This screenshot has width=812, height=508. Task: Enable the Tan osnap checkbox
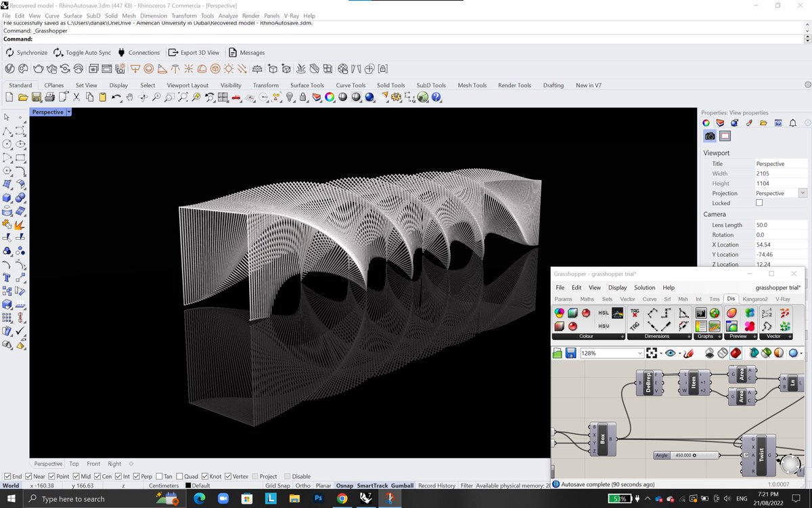click(159, 476)
